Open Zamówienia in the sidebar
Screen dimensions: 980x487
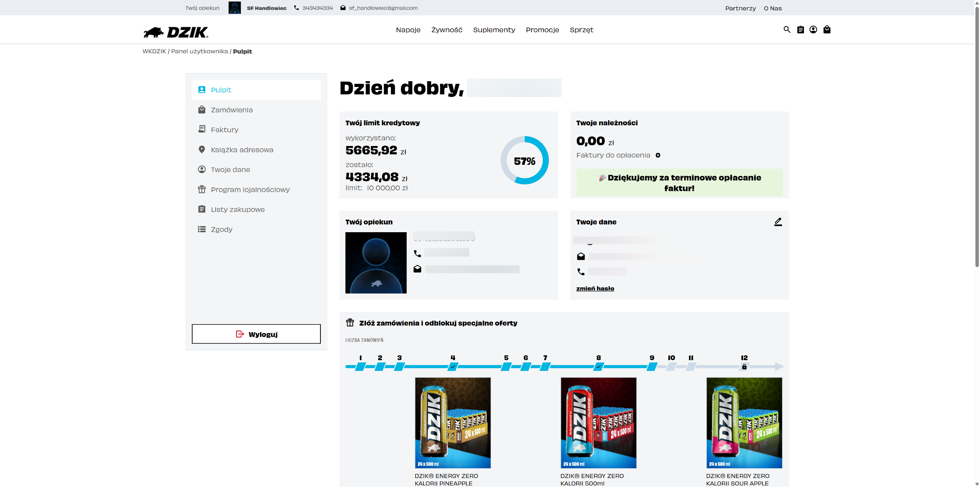[232, 110]
